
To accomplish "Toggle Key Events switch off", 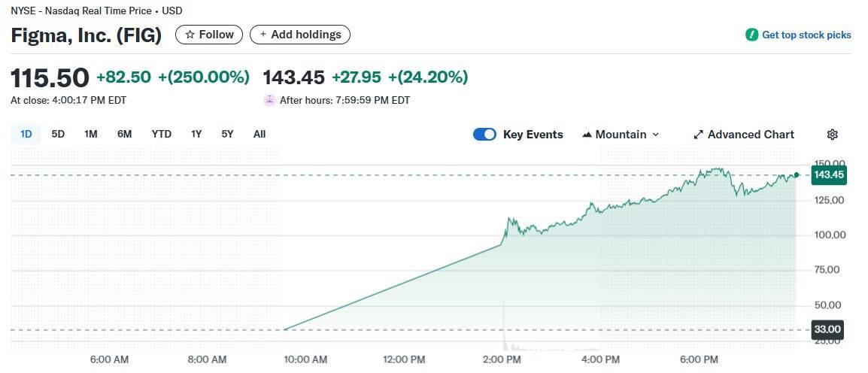I will pyautogui.click(x=484, y=135).
